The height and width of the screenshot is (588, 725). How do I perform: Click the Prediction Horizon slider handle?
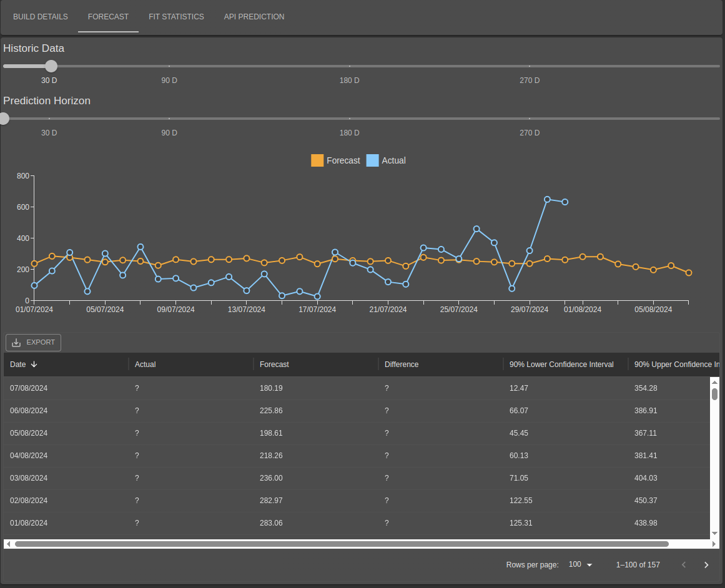pos(4,119)
